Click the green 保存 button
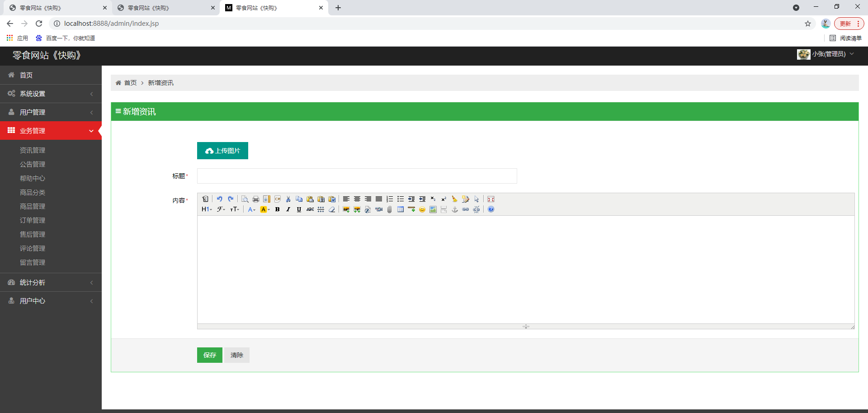The image size is (868, 413). tap(209, 355)
